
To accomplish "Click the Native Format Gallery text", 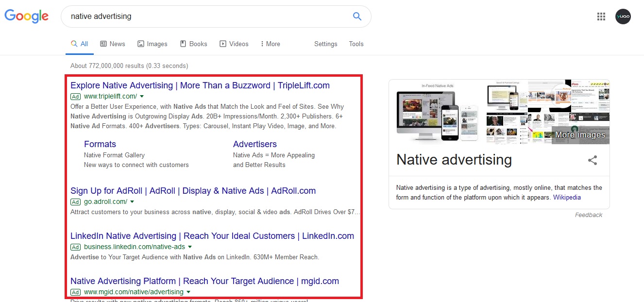I will (114, 155).
